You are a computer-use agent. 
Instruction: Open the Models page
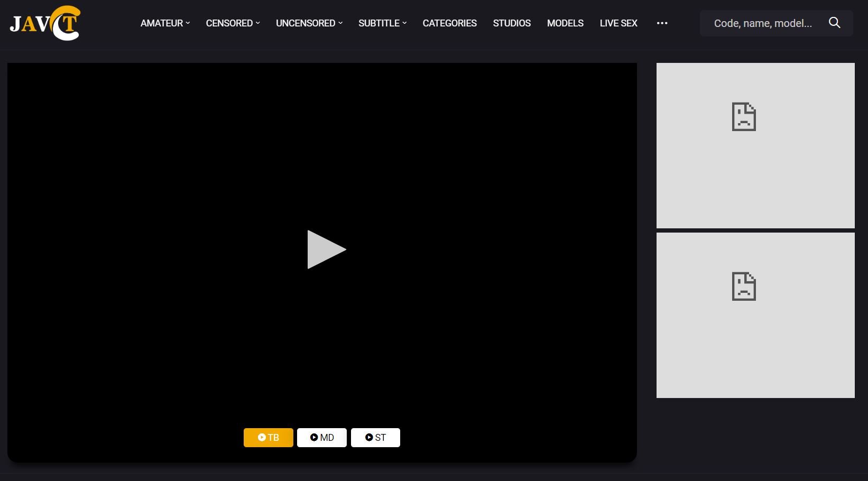565,23
